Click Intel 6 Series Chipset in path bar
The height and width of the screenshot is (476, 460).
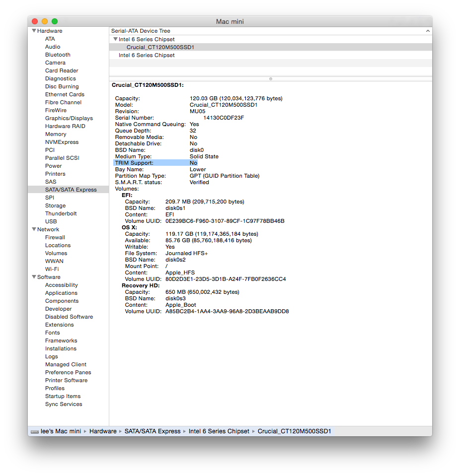(x=219, y=431)
